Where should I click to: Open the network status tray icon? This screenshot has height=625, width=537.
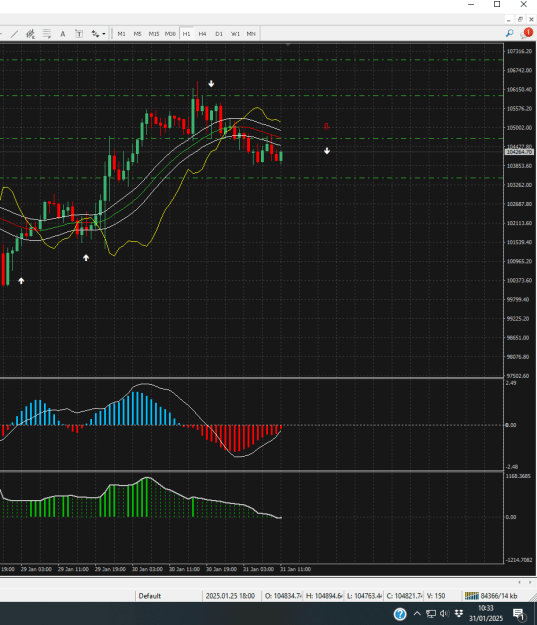[431, 613]
